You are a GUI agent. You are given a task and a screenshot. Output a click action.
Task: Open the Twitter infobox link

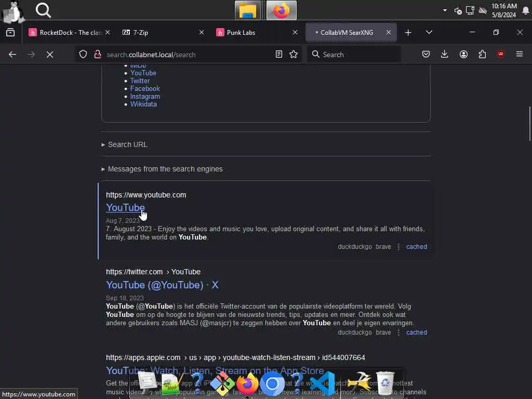click(x=140, y=81)
